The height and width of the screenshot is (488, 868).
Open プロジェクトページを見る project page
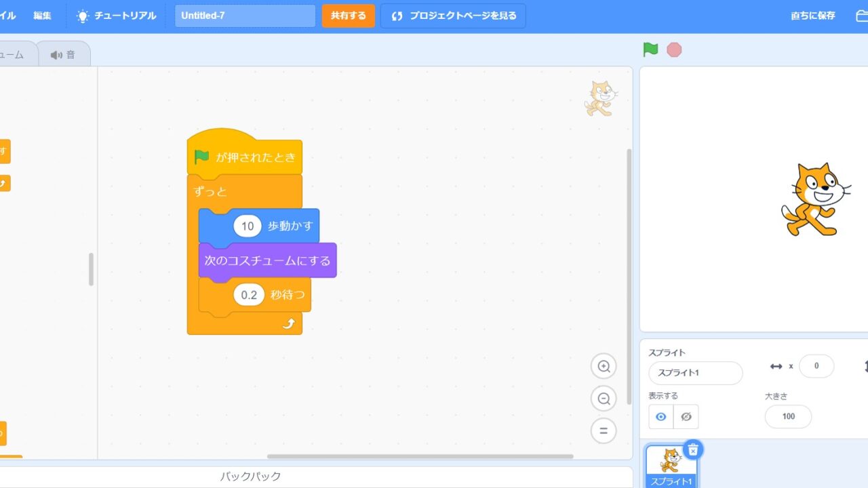click(x=453, y=16)
